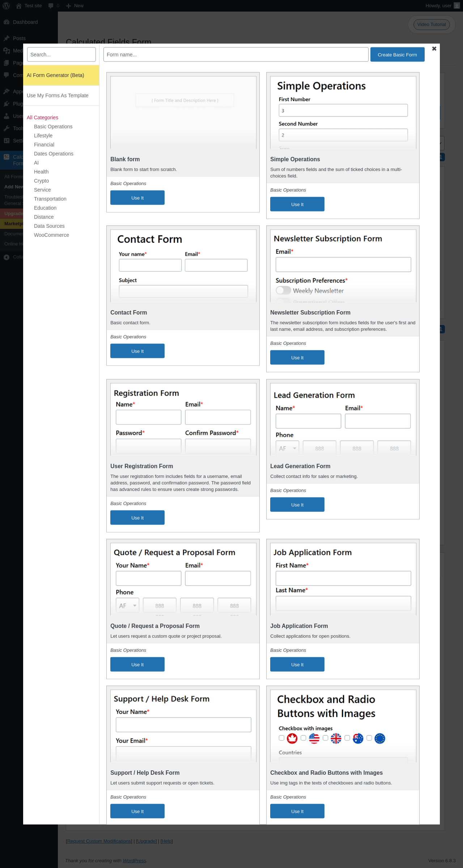The image size is (463, 868).
Task: Open the Upgrade footer link
Action: [x=146, y=841]
